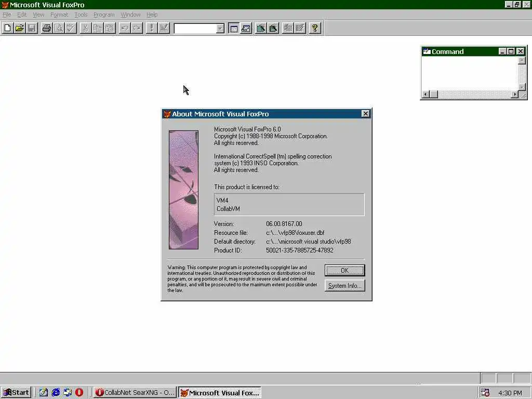Click the Show Desktop quick launch icon

44,393
